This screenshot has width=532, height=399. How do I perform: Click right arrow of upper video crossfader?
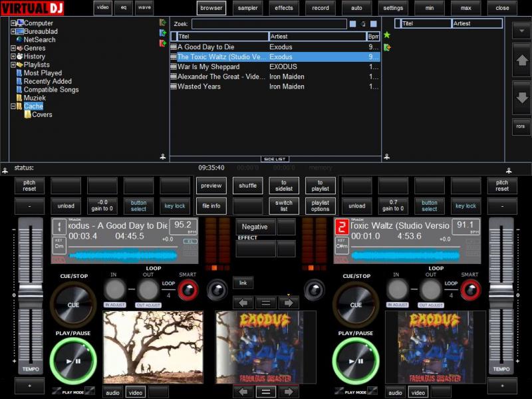pos(289,303)
